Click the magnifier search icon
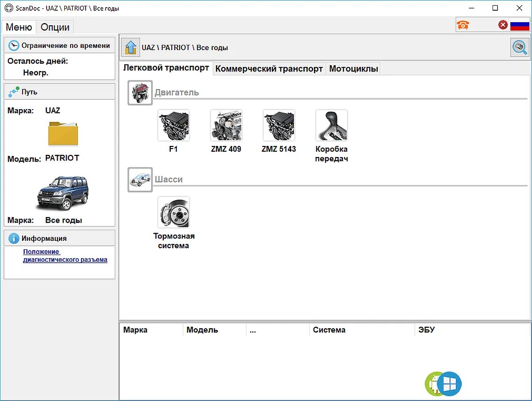This screenshot has height=401, width=532. pos(520,47)
